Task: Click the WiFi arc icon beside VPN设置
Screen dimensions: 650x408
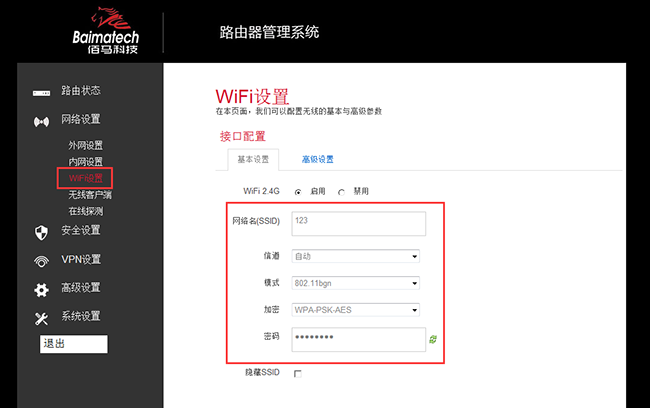Action: click(x=41, y=262)
